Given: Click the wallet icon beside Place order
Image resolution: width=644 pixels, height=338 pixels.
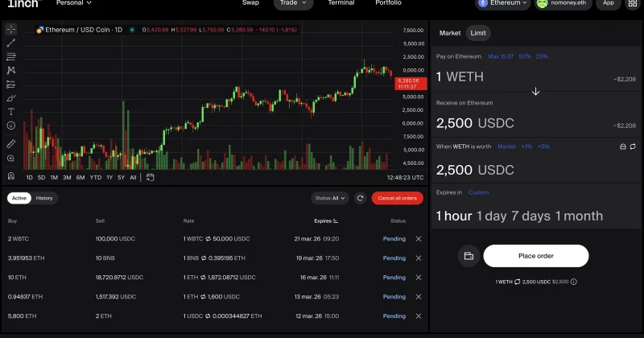Looking at the screenshot, I should pyautogui.click(x=469, y=256).
